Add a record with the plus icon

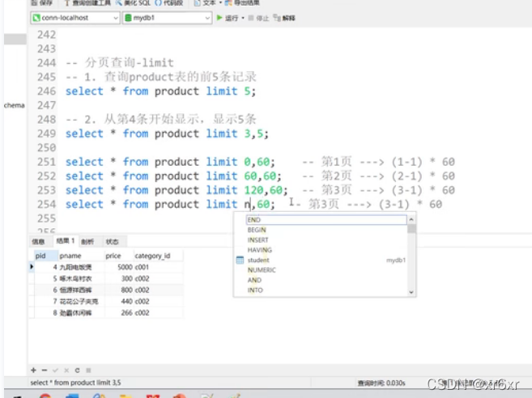click(33, 370)
